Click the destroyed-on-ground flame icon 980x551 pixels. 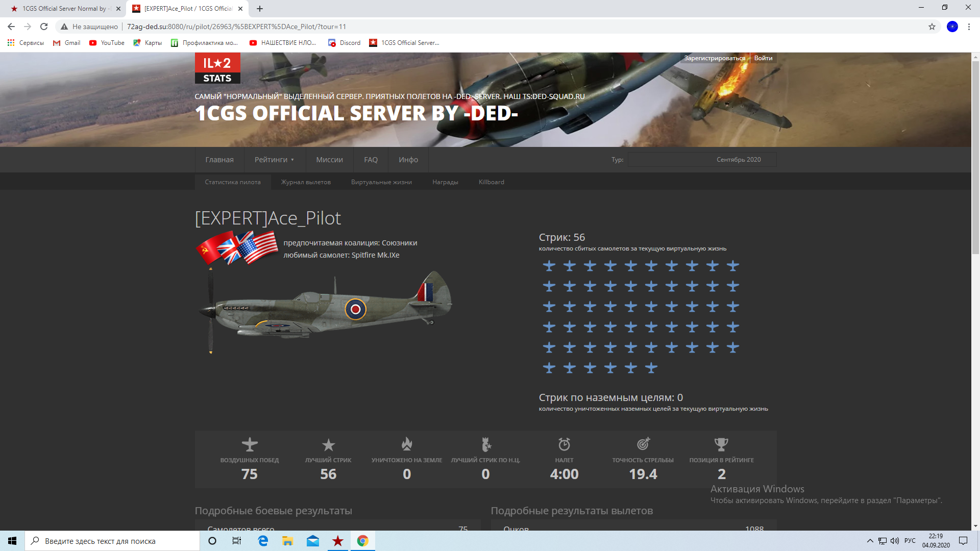coord(407,444)
